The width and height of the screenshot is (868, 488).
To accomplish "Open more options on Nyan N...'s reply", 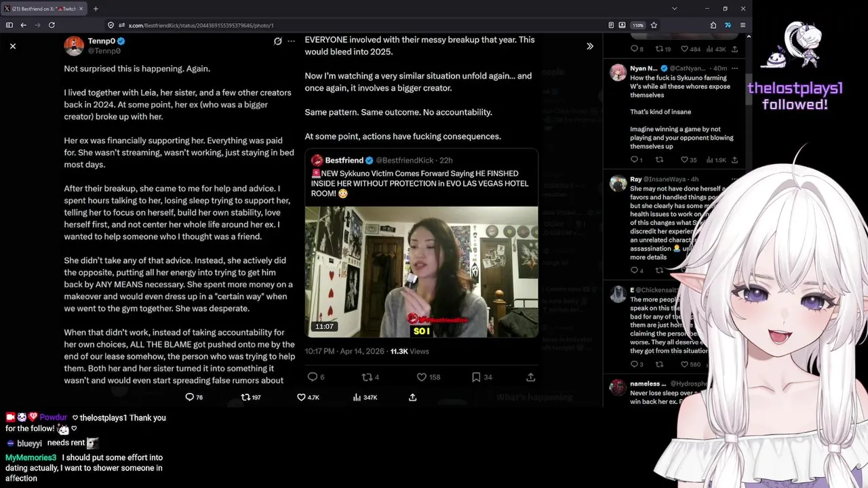I will tap(734, 68).
